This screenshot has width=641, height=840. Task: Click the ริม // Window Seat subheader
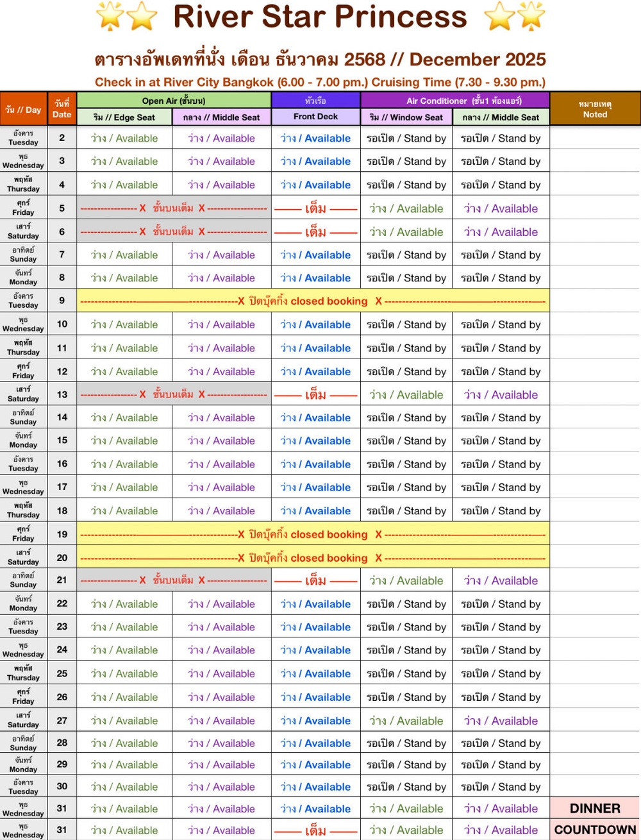406,117
